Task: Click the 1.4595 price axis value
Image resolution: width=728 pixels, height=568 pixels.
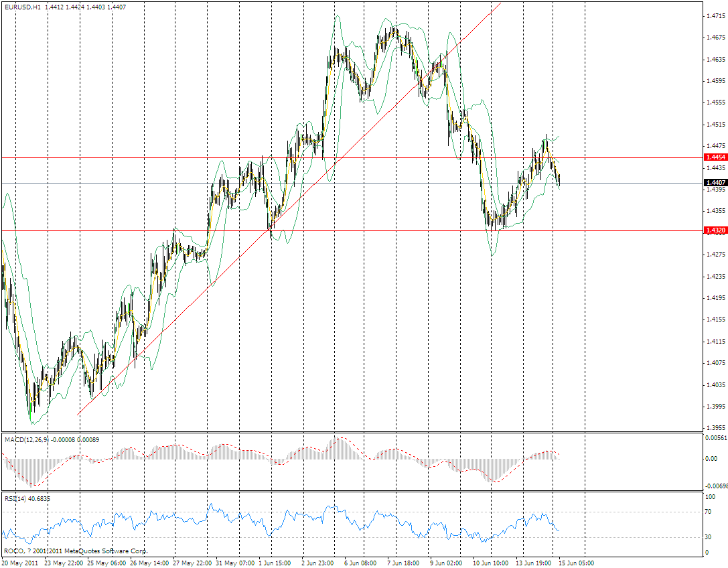Action: (715, 81)
